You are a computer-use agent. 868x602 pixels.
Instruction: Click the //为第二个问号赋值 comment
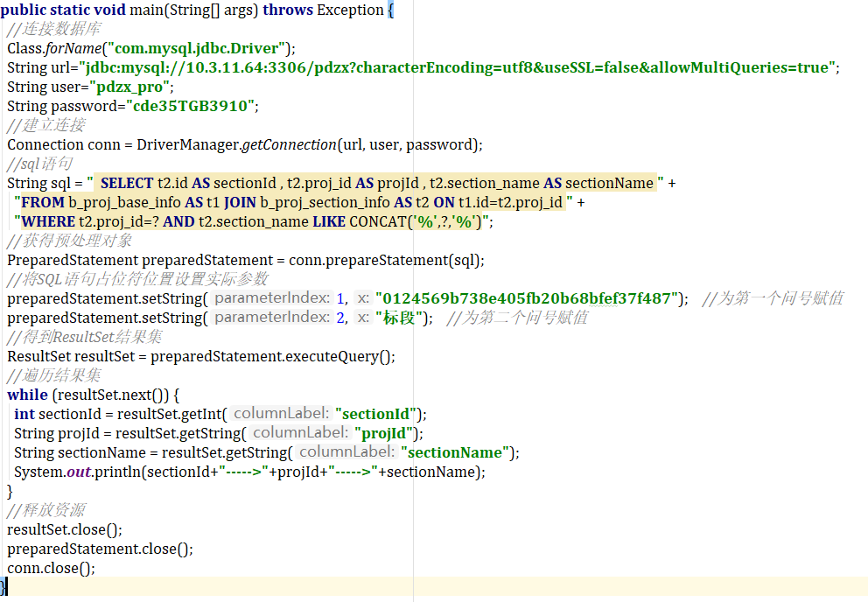(x=517, y=318)
